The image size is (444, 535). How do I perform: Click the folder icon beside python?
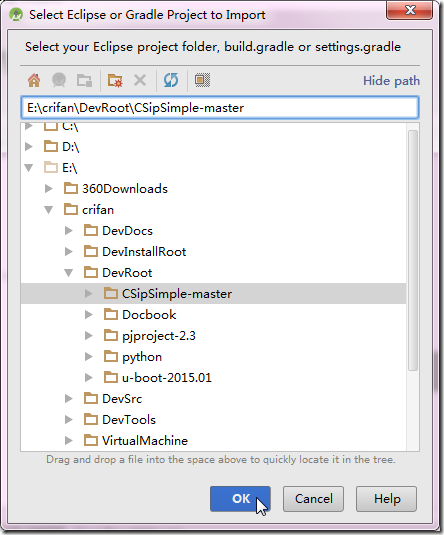click(x=111, y=357)
